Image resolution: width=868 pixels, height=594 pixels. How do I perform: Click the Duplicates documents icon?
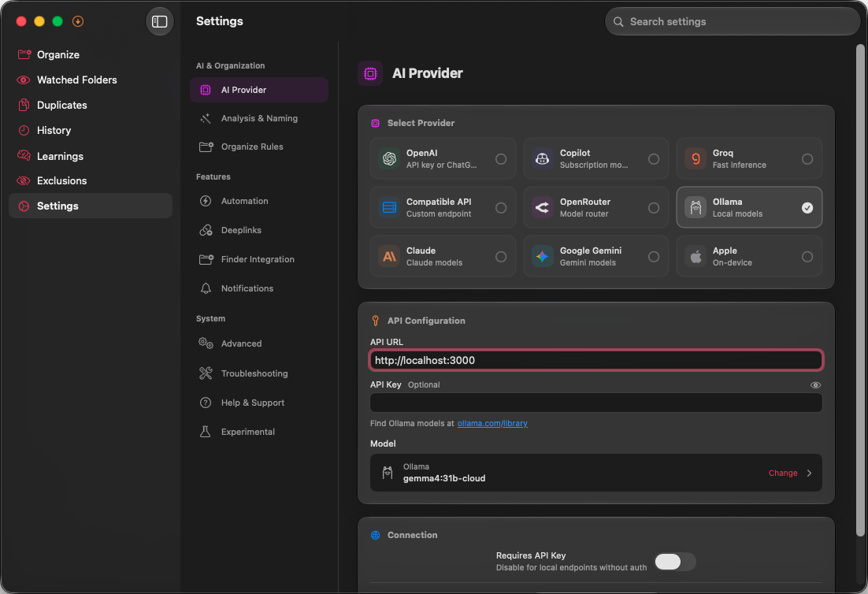24,105
